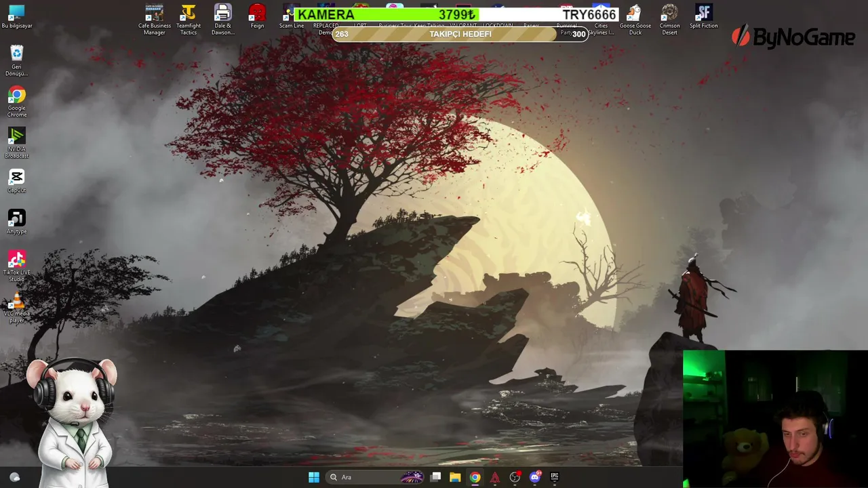Select the Bu bilgisayar desktop icon
868x488 pixels.
coord(17,17)
